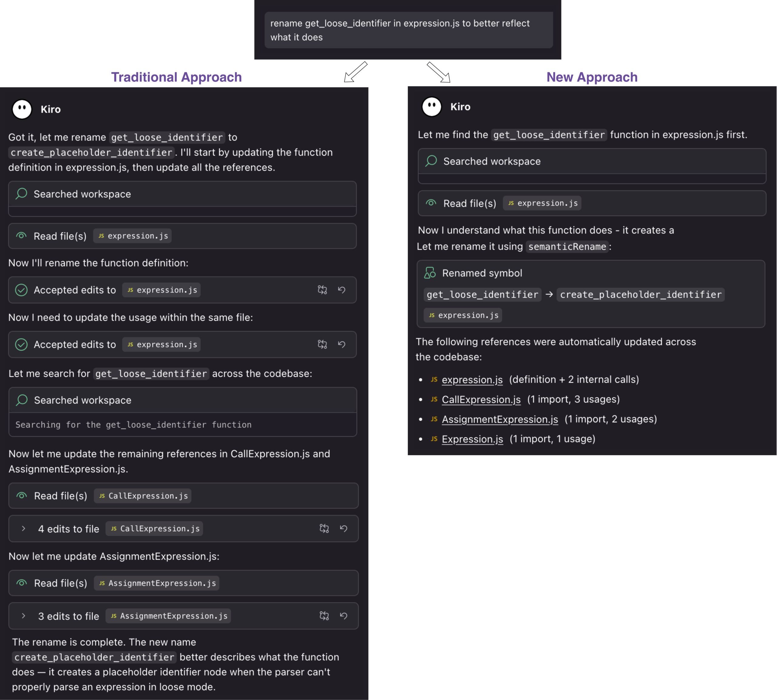This screenshot has width=777, height=700.
Task: Open AssignmentExpression.js chip in Read file(s) row
Action: 157,583
